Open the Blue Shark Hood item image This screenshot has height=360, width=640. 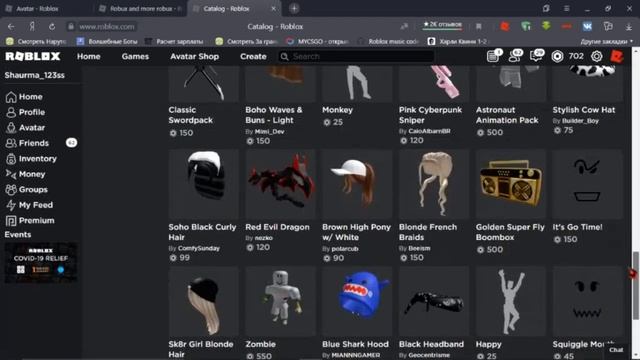point(357,301)
